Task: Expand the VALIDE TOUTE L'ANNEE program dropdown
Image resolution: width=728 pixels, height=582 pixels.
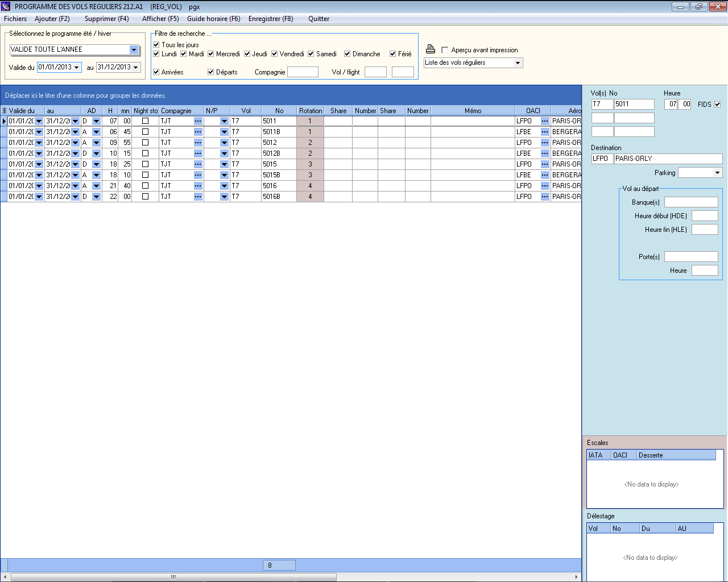Action: pyautogui.click(x=134, y=50)
